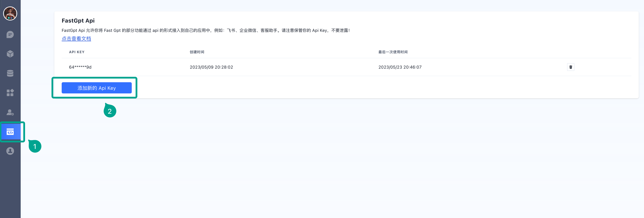Screen dimensions: 644x218
Task: Open the database stack sidebar icon
Action: [10, 73]
